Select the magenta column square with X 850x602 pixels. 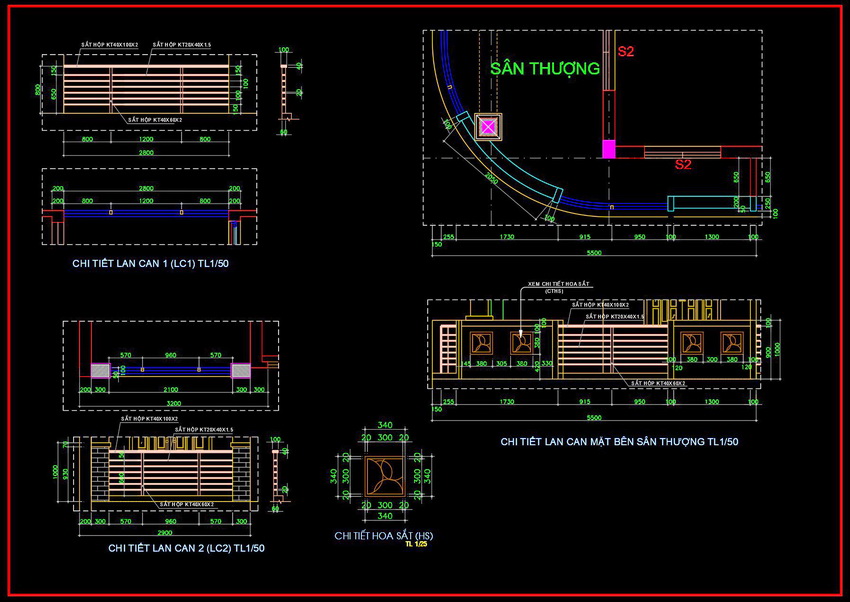487,127
